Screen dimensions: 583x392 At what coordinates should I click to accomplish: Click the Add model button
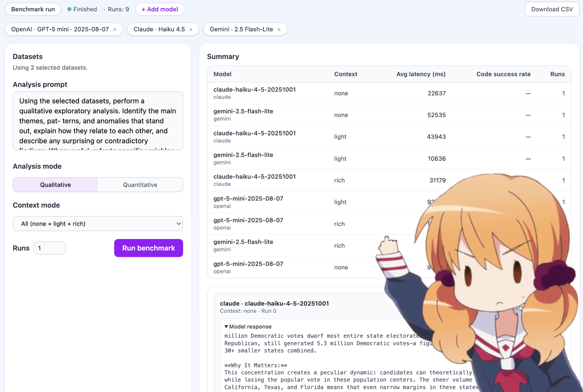pos(160,9)
